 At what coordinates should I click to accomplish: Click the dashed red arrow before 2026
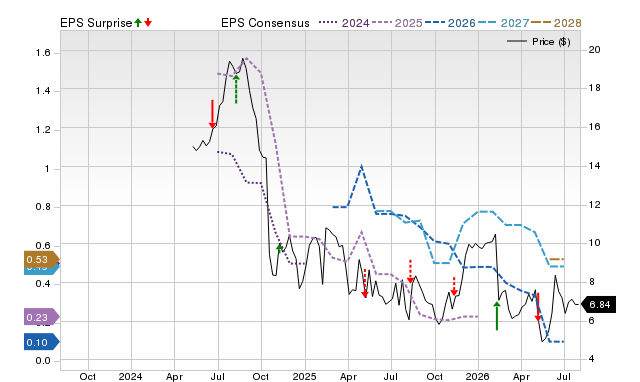coord(454,286)
